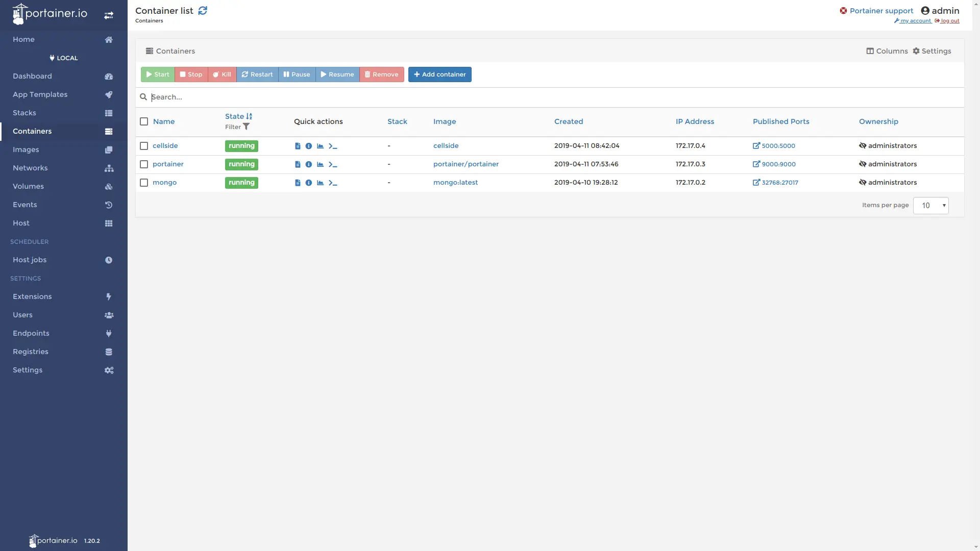Refresh the container list
Image resolution: width=980 pixels, height=551 pixels.
click(203, 11)
